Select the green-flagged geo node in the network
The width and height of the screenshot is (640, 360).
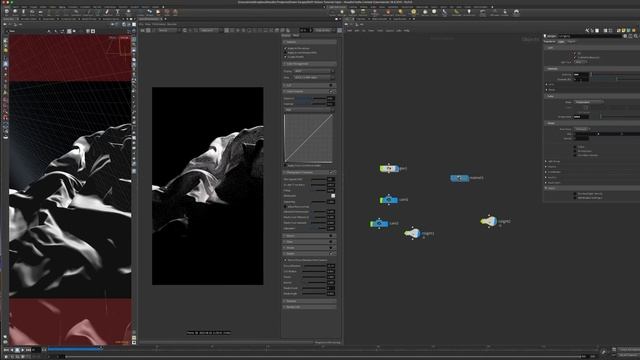pyautogui.click(x=389, y=168)
